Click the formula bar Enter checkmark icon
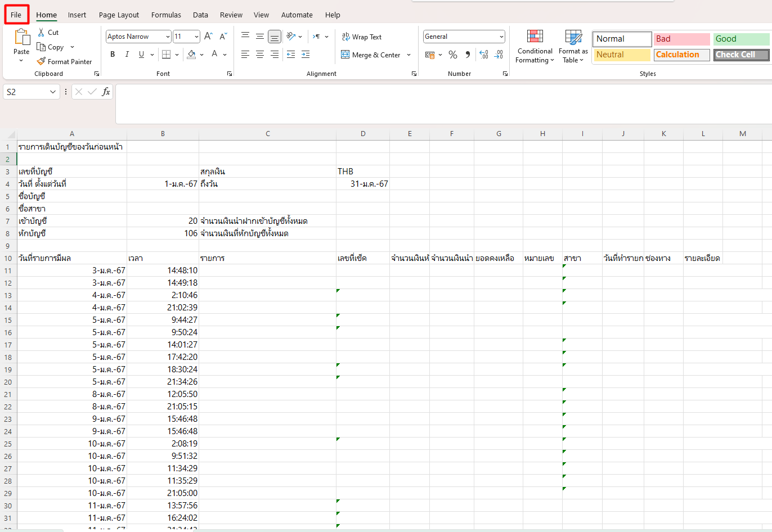Viewport: 772px width, 532px height. click(92, 92)
